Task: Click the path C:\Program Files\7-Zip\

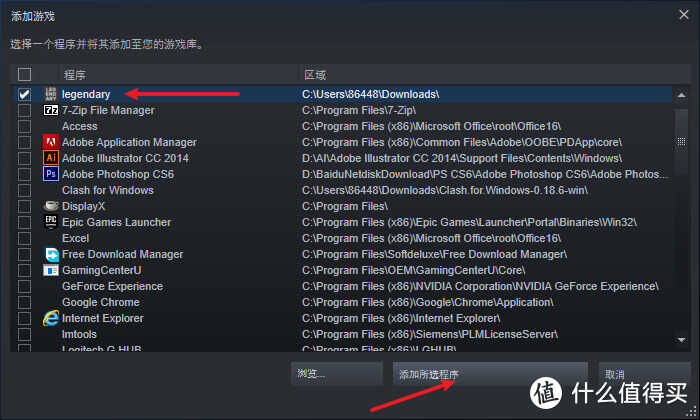Action: click(x=359, y=110)
